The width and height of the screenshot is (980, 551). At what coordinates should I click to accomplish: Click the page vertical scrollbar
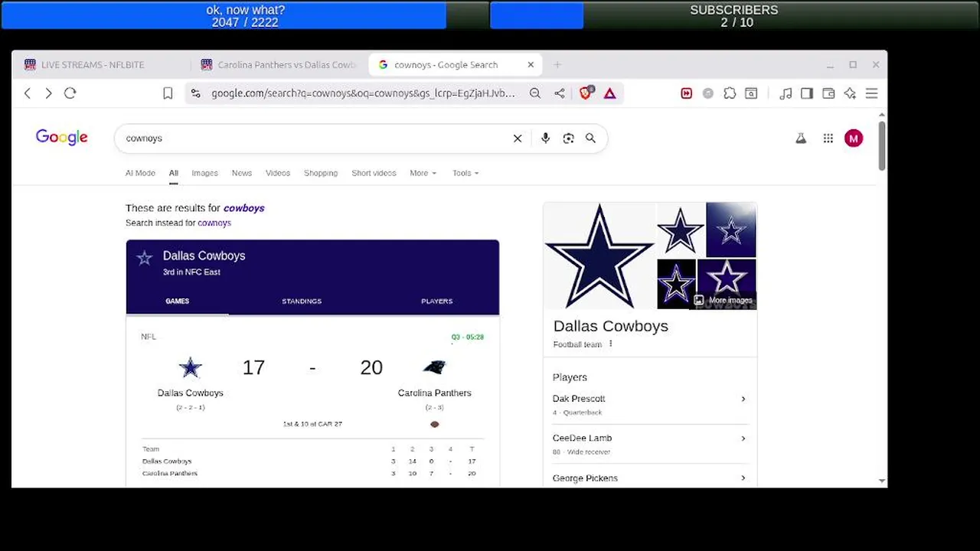tap(882, 145)
